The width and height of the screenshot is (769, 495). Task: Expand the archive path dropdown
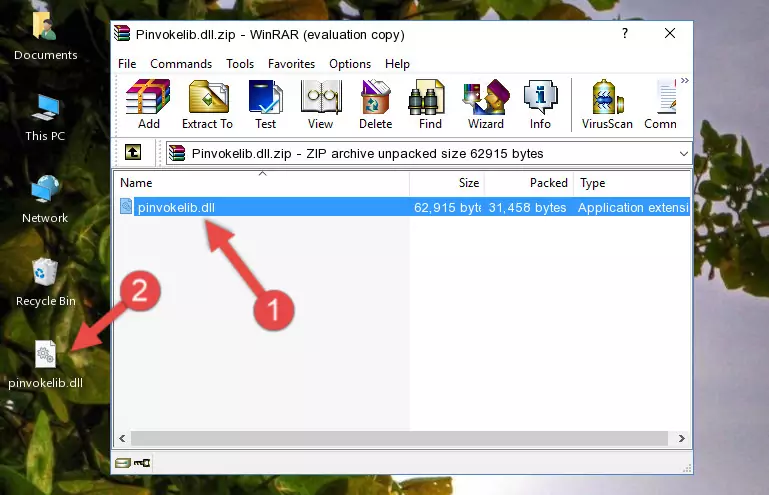pos(684,154)
